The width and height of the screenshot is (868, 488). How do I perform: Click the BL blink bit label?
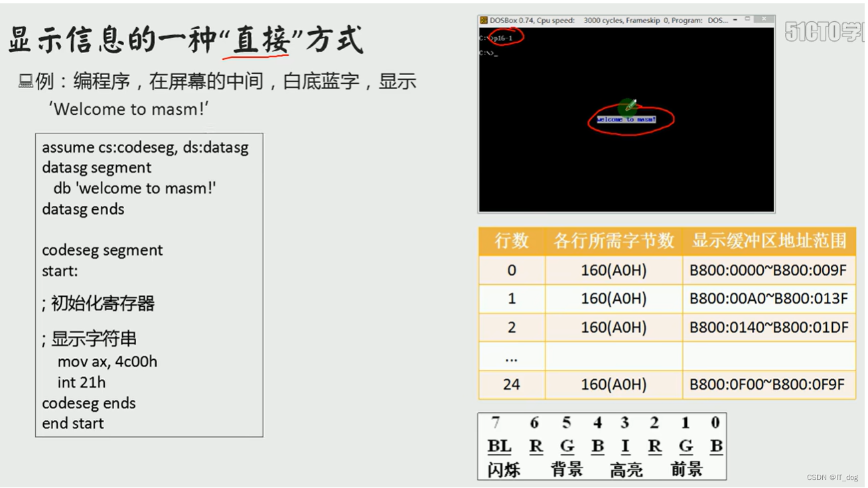[500, 446]
